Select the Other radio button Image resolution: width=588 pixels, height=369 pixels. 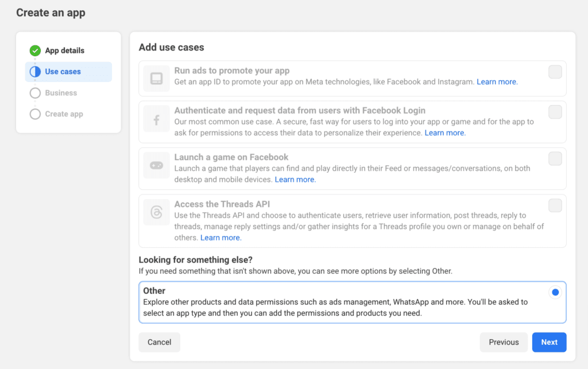click(x=555, y=292)
